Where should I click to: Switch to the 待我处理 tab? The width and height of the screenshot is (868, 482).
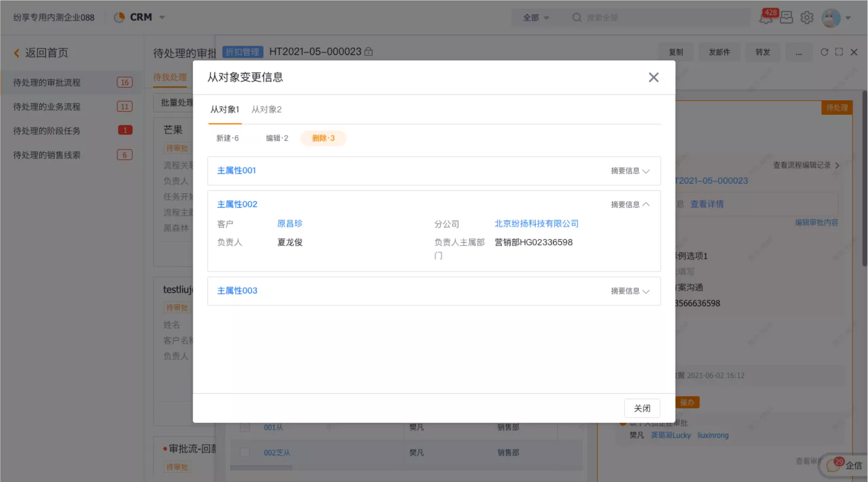tap(170, 77)
